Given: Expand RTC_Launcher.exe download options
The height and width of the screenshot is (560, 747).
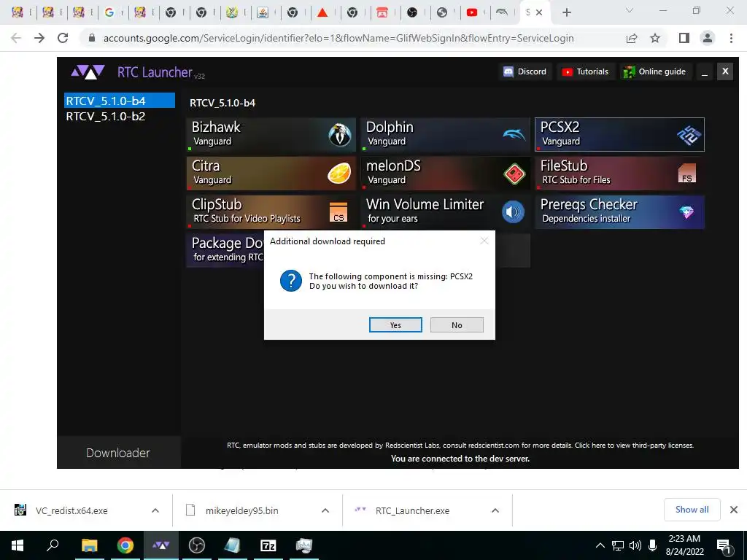Looking at the screenshot, I should tap(495, 510).
